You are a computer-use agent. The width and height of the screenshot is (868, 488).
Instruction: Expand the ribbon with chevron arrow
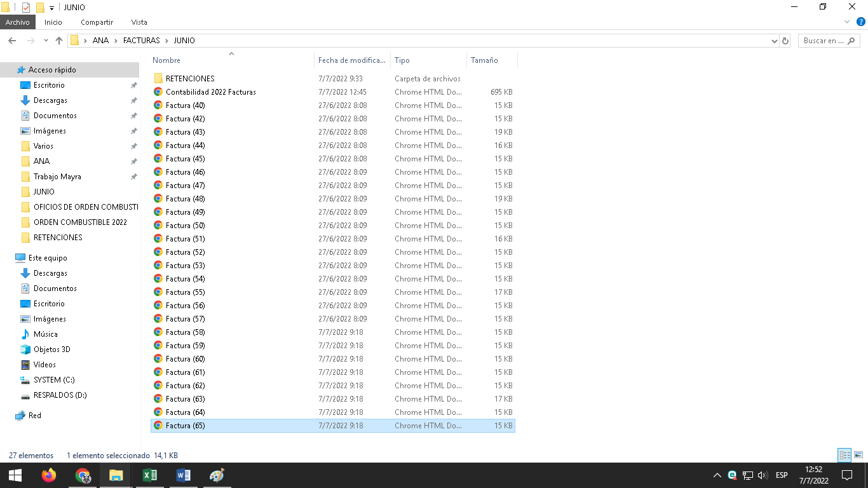(x=847, y=22)
